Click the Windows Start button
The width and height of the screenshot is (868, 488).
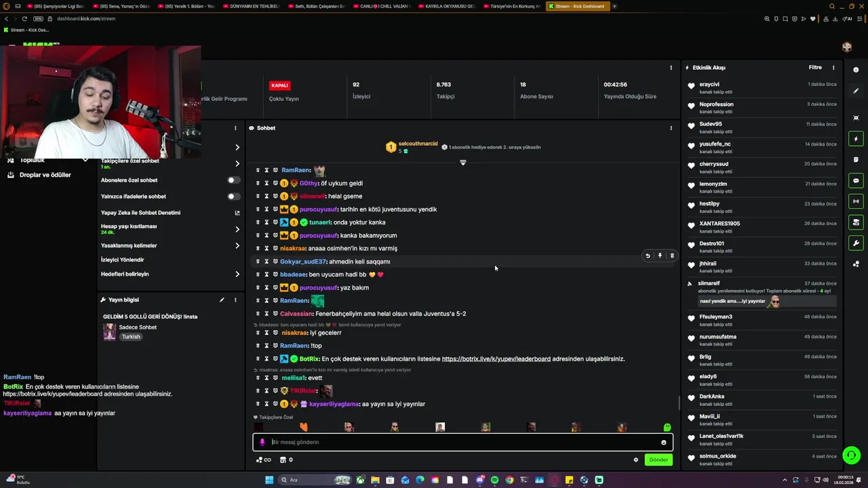pos(269,480)
